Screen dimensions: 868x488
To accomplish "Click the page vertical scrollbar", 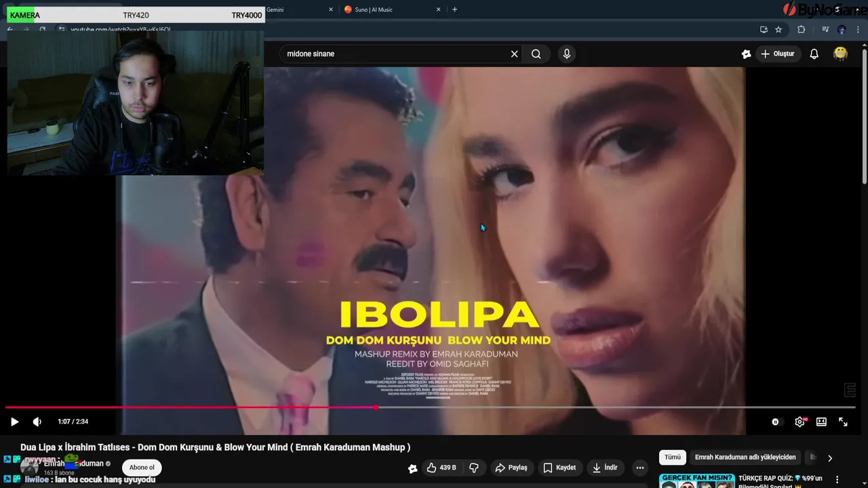I will [x=864, y=115].
